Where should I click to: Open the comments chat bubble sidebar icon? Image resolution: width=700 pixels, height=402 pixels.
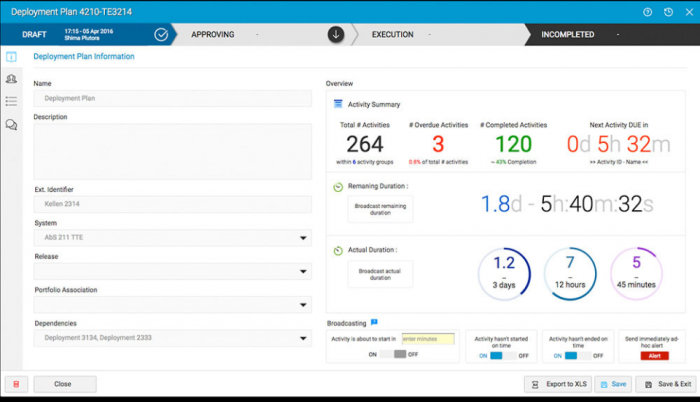11,125
